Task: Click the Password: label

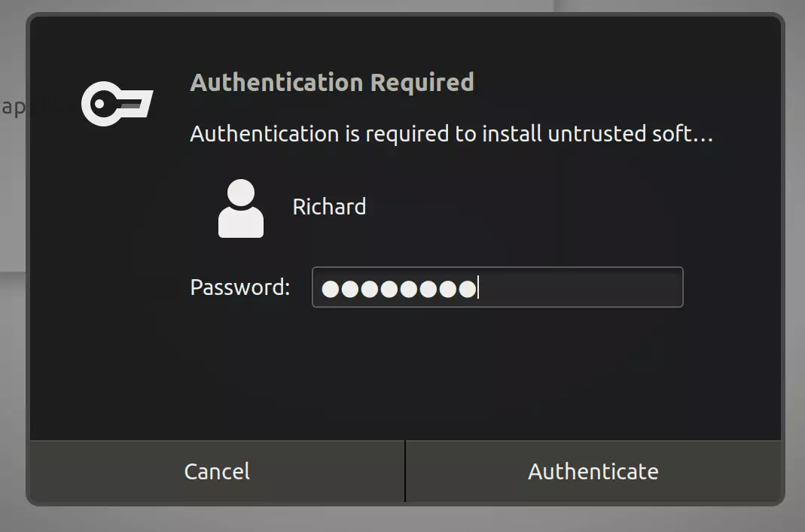Action: click(239, 287)
